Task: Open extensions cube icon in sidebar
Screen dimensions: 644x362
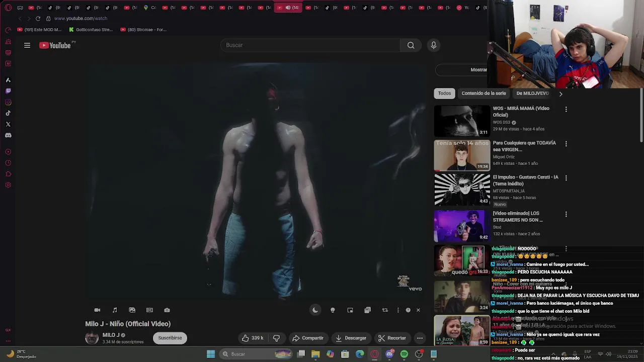Action: (x=8, y=174)
